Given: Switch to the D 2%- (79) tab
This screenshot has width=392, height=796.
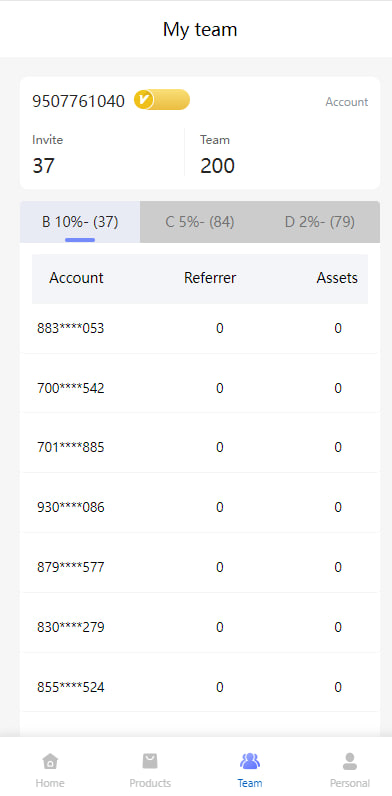Looking at the screenshot, I should coord(320,222).
